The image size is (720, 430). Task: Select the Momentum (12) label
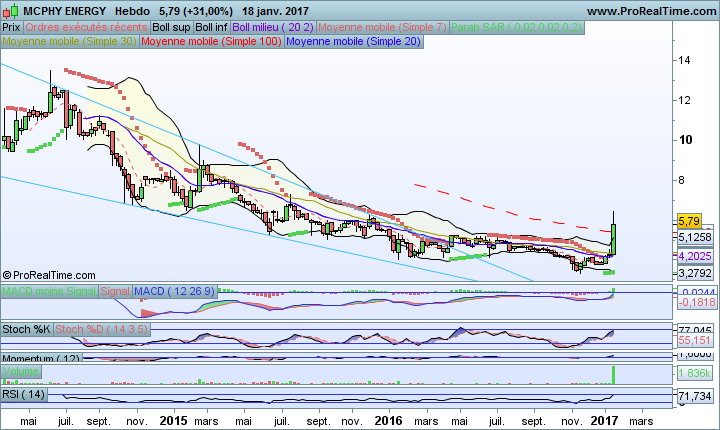[41, 358]
